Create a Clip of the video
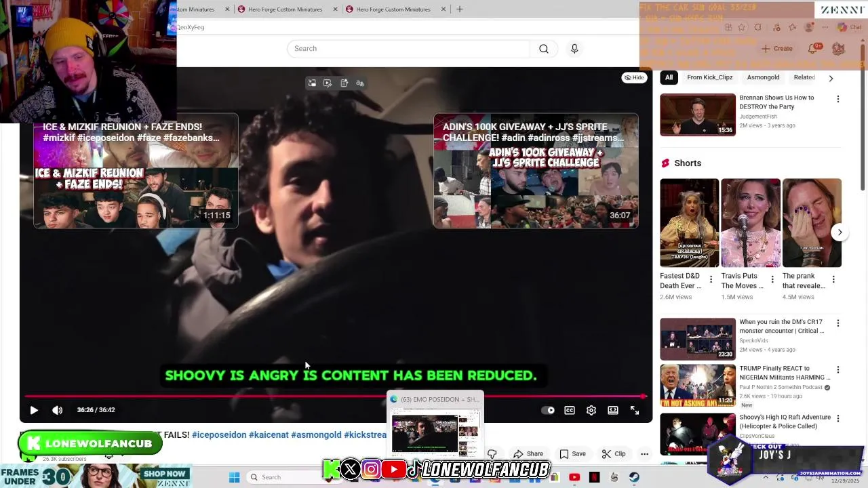This screenshot has width=868, height=488. tap(614, 454)
